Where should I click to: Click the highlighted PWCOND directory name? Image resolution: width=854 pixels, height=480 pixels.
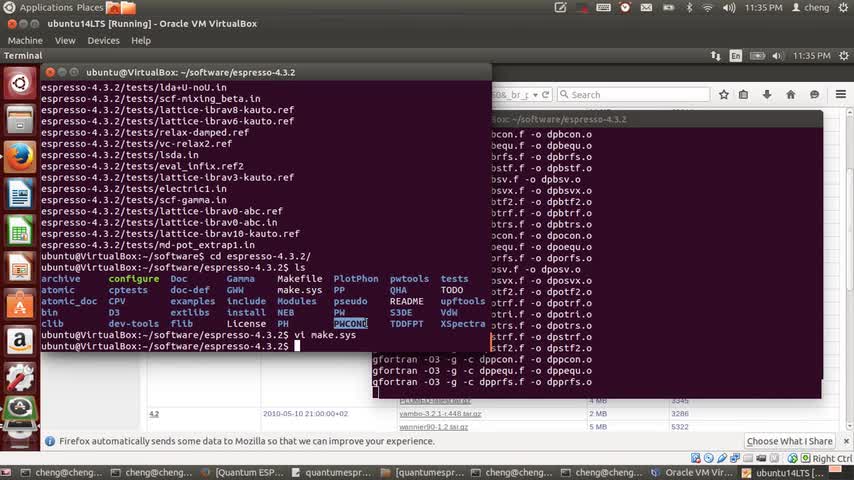tap(350, 324)
